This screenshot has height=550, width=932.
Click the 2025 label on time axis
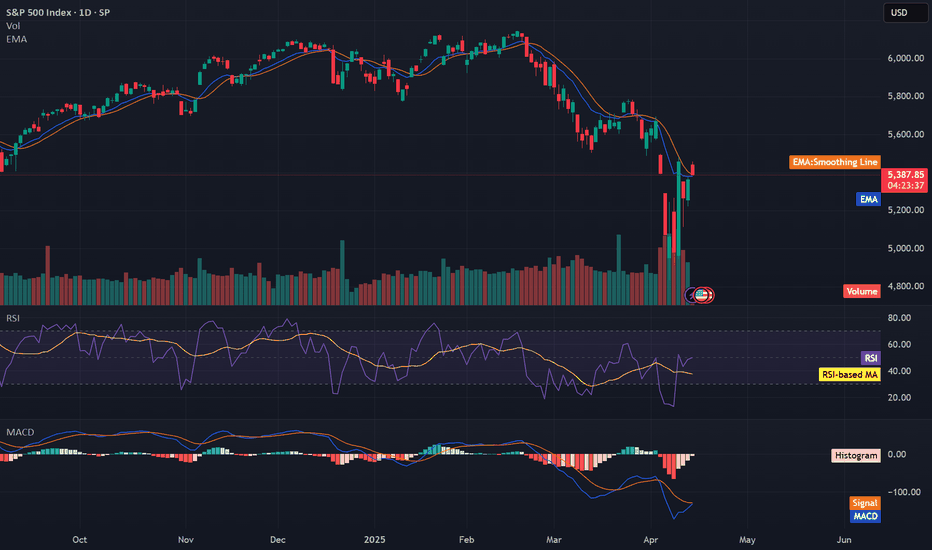pos(374,540)
